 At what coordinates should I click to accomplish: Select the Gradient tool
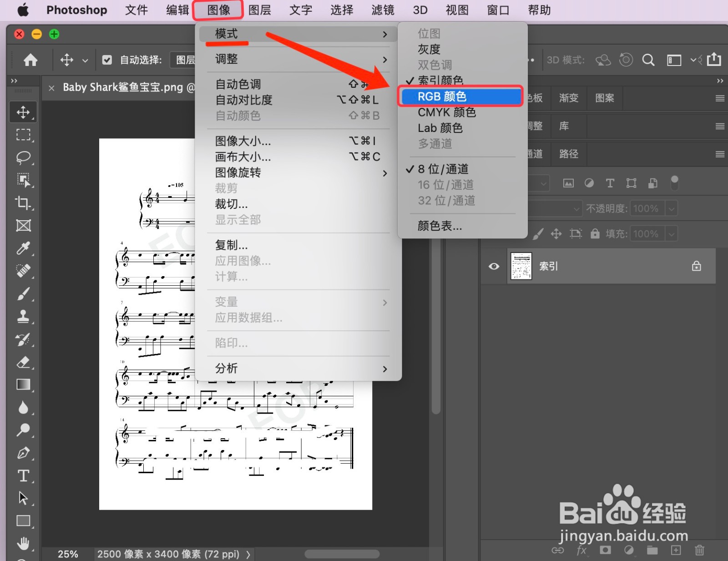[23, 385]
